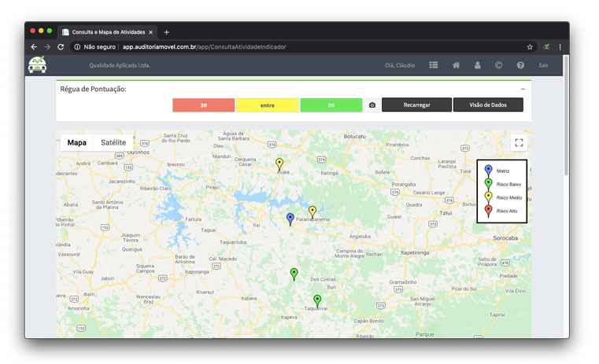Click the camera snapshot icon button
The image size is (599, 364).
tap(372, 105)
